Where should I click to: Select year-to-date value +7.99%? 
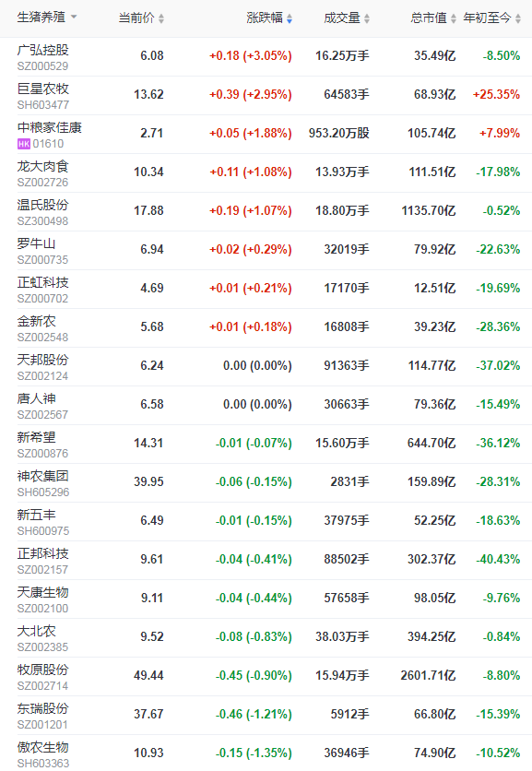pos(500,133)
